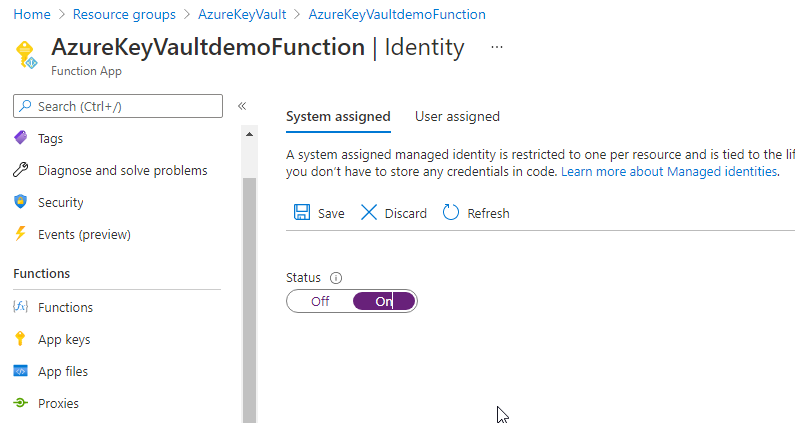Click AzureKeyVaultdemoFunction breadcrumb link

coord(397,14)
